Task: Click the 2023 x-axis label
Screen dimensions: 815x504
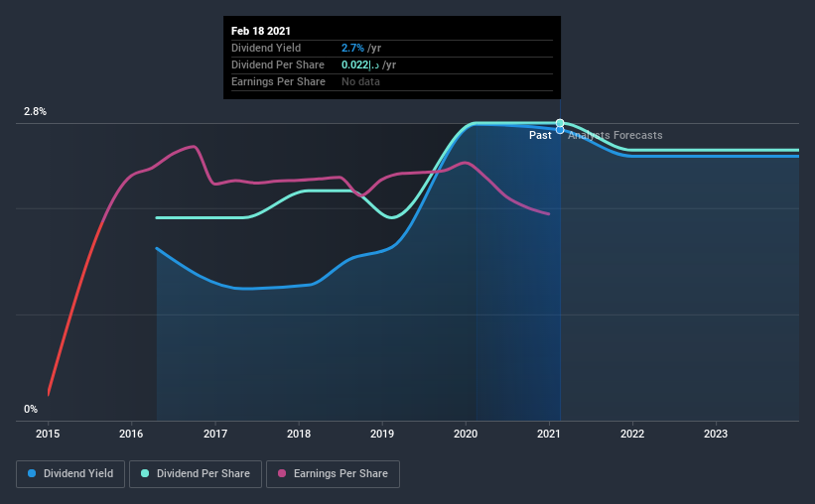Action: click(x=716, y=434)
